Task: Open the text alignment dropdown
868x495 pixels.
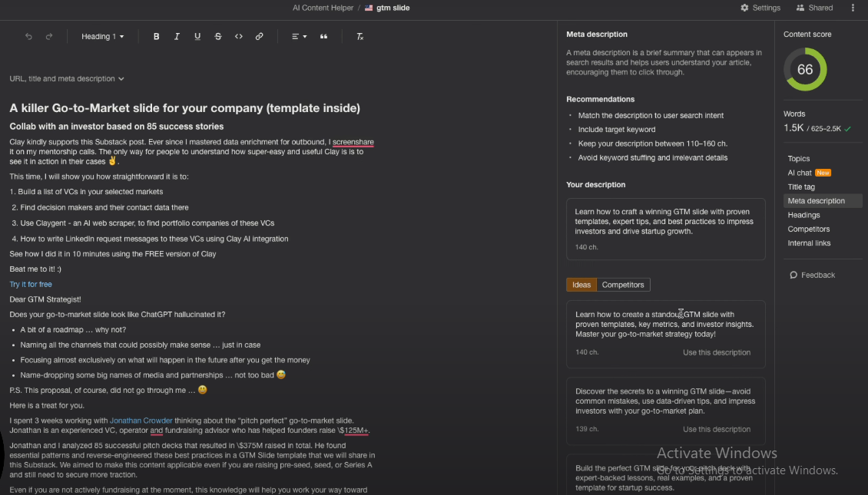Action: click(x=299, y=37)
